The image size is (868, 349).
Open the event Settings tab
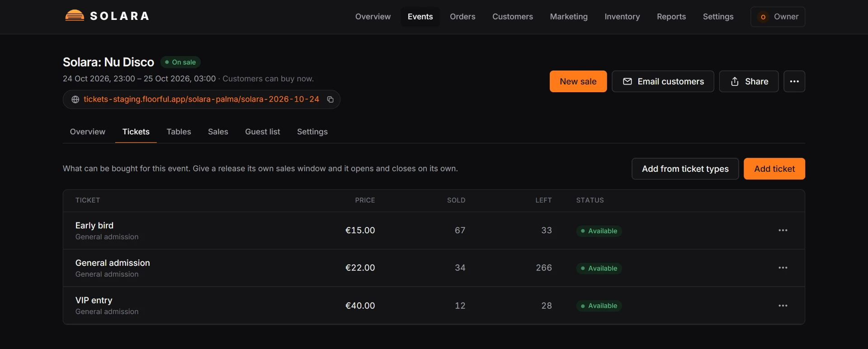click(x=312, y=132)
